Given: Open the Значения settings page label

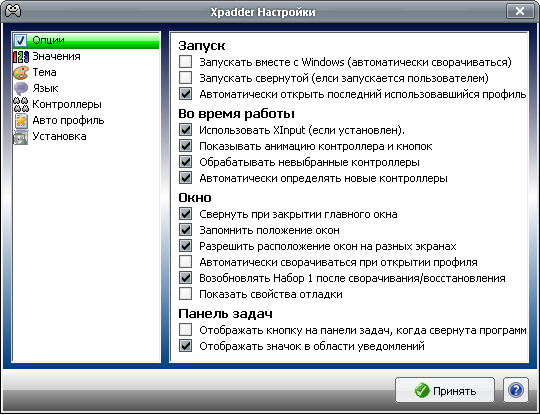Looking at the screenshot, I should (x=56, y=56).
